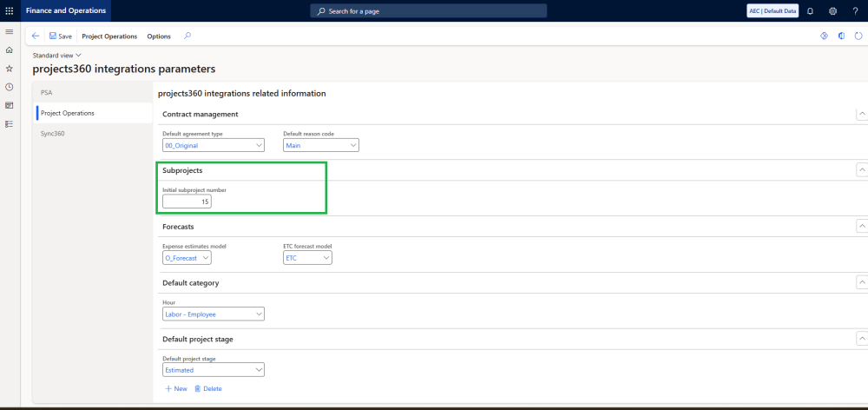
Task: Refresh the page with circular arrow icon
Action: tap(858, 36)
